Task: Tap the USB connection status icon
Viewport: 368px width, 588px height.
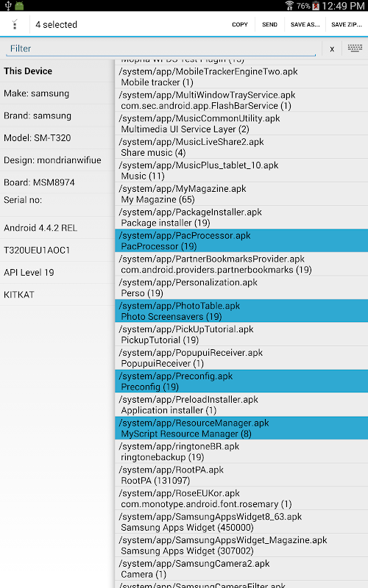Action: (x=7, y=6)
